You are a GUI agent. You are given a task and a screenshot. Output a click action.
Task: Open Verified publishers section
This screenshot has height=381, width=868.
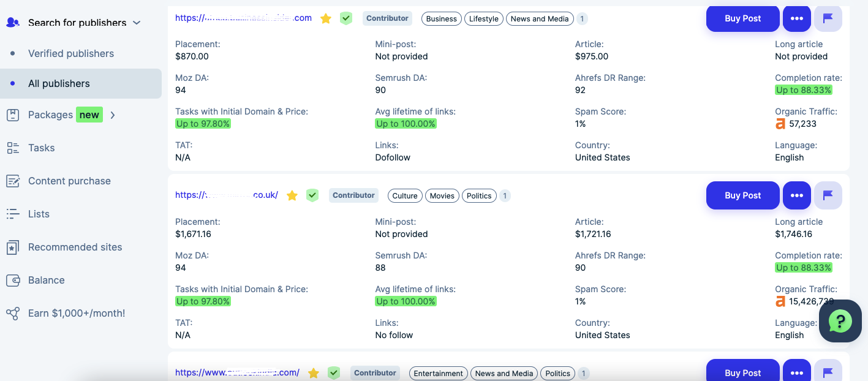pyautogui.click(x=71, y=53)
